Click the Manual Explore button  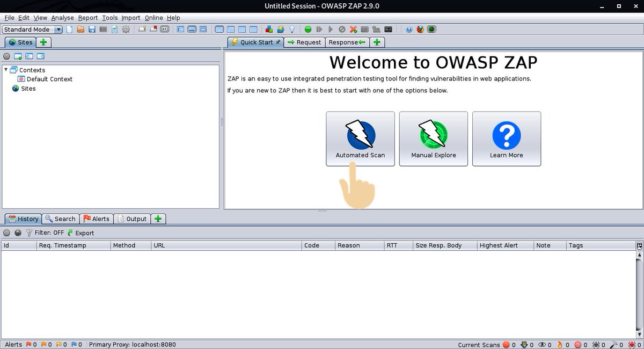pos(434,139)
